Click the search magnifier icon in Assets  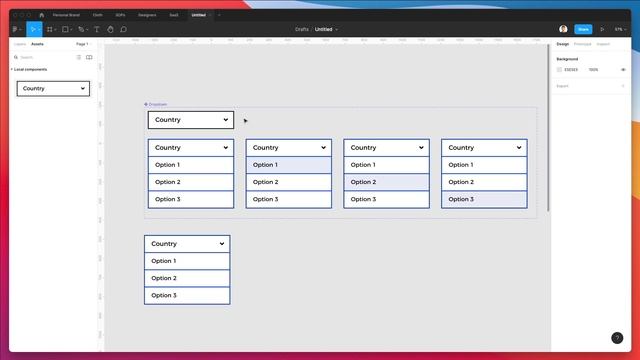click(x=16, y=58)
